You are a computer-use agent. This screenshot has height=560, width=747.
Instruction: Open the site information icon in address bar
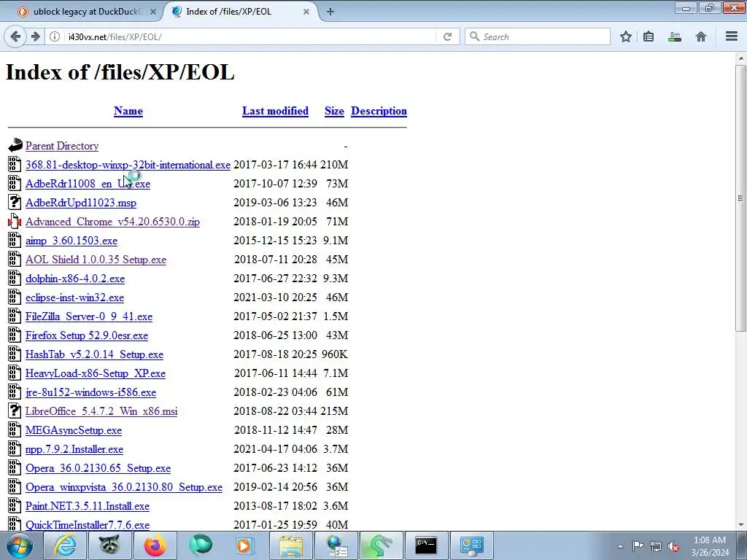(x=55, y=36)
